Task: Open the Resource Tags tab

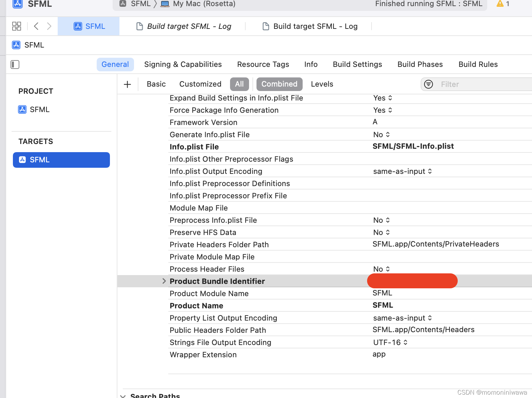Action: (263, 64)
